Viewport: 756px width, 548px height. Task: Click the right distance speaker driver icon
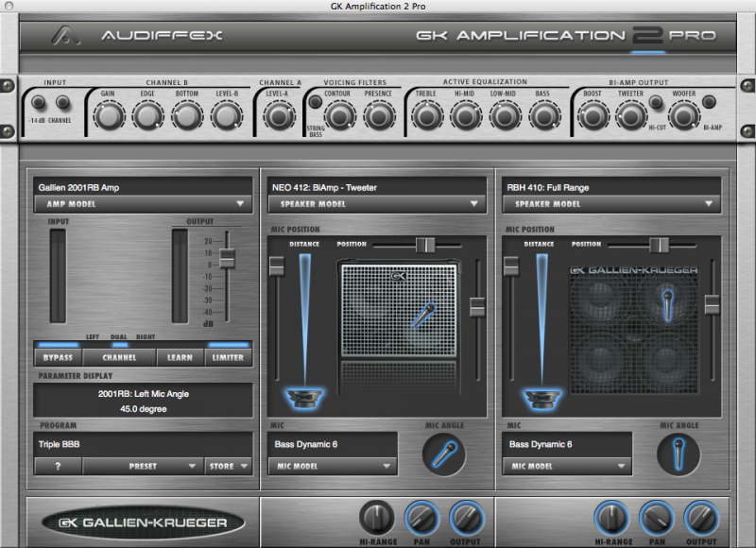click(541, 399)
